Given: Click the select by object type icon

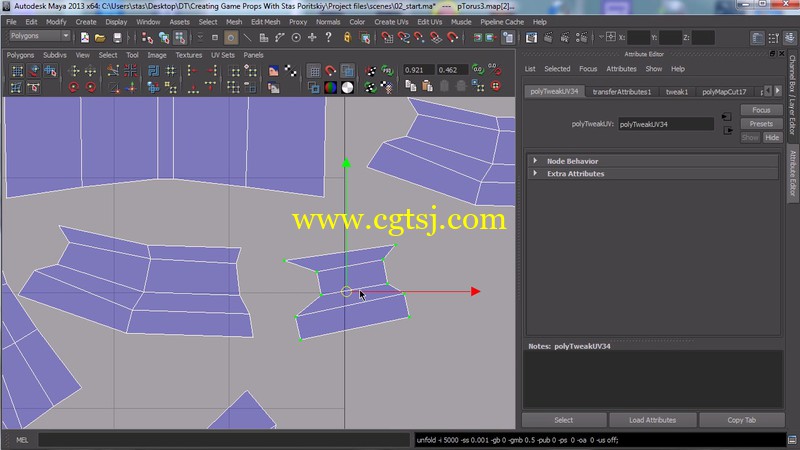Looking at the screenshot, I should point(164,37).
